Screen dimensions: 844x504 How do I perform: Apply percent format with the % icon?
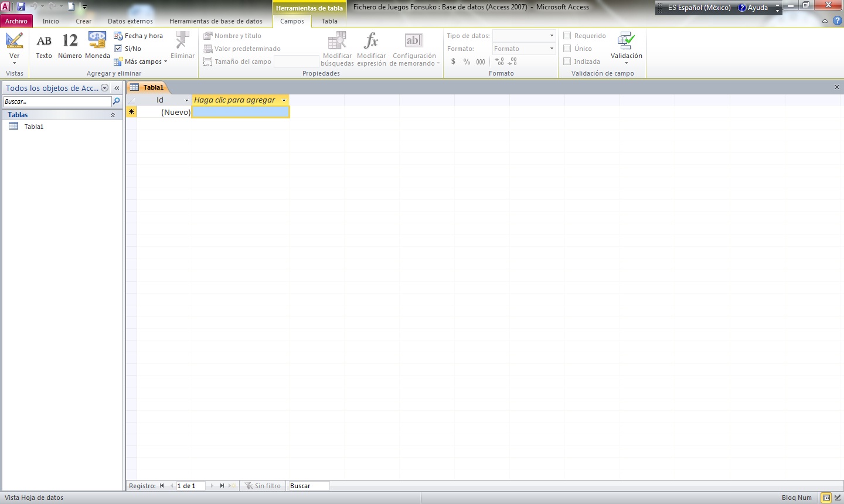tap(467, 61)
